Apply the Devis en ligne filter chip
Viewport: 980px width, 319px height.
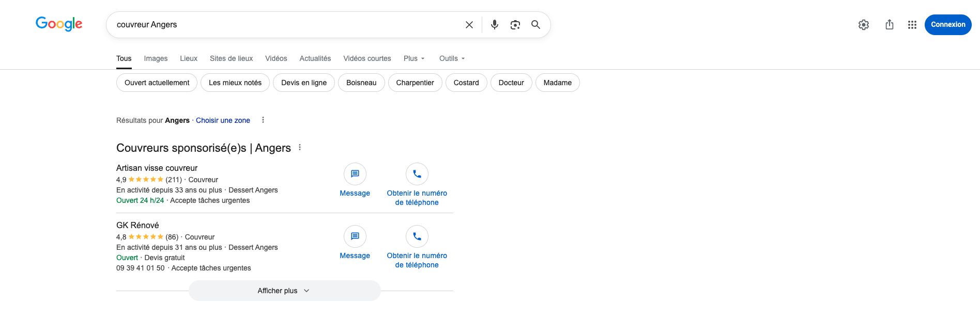point(304,83)
